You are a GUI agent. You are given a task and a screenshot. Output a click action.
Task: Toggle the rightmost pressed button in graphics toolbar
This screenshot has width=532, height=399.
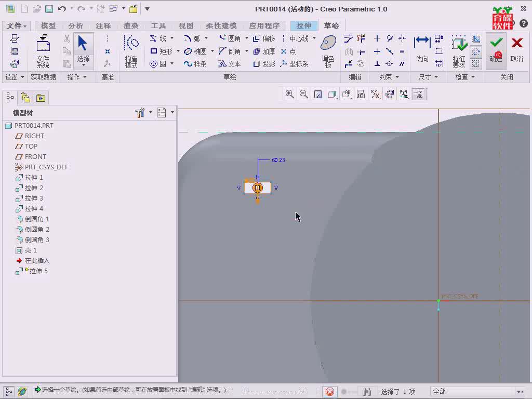pyautogui.click(x=419, y=95)
